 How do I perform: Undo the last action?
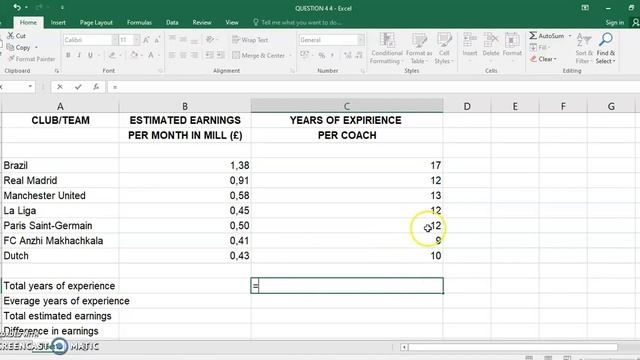(17, 7)
